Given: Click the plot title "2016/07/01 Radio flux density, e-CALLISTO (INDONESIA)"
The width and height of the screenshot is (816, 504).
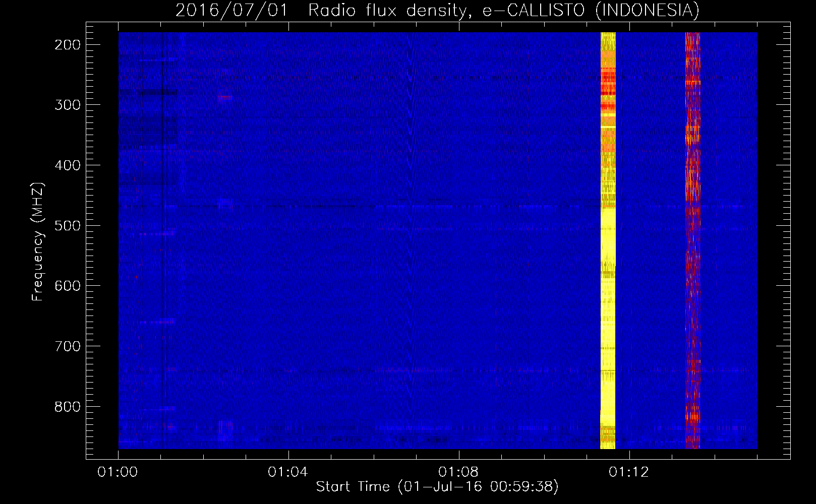Looking at the screenshot, I should coord(437,10).
